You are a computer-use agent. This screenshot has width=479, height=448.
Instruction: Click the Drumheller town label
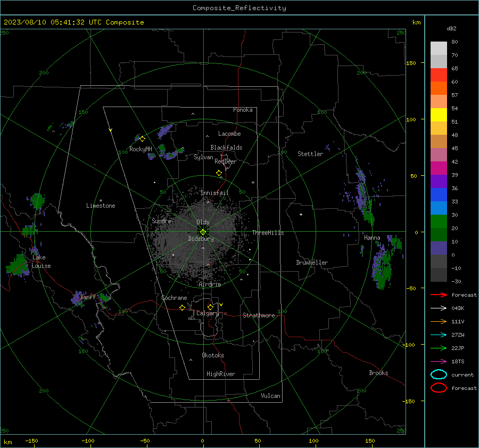pyautogui.click(x=312, y=263)
